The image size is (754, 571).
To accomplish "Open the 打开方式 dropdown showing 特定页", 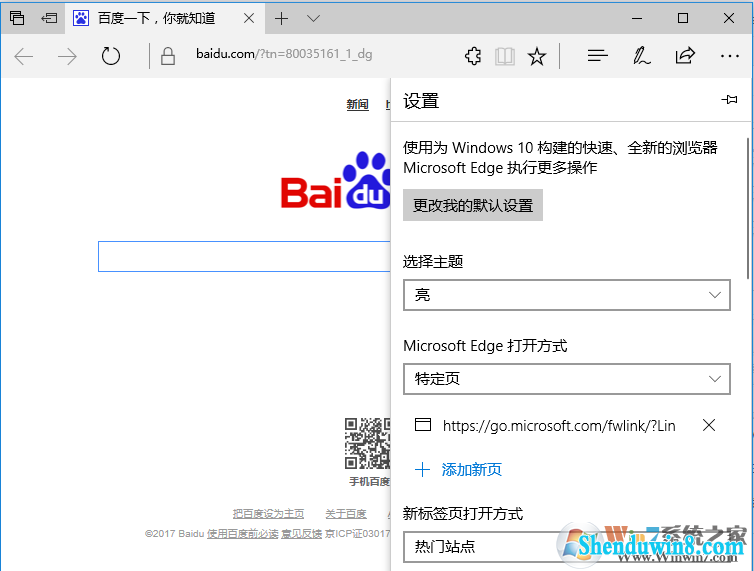I will [566, 379].
